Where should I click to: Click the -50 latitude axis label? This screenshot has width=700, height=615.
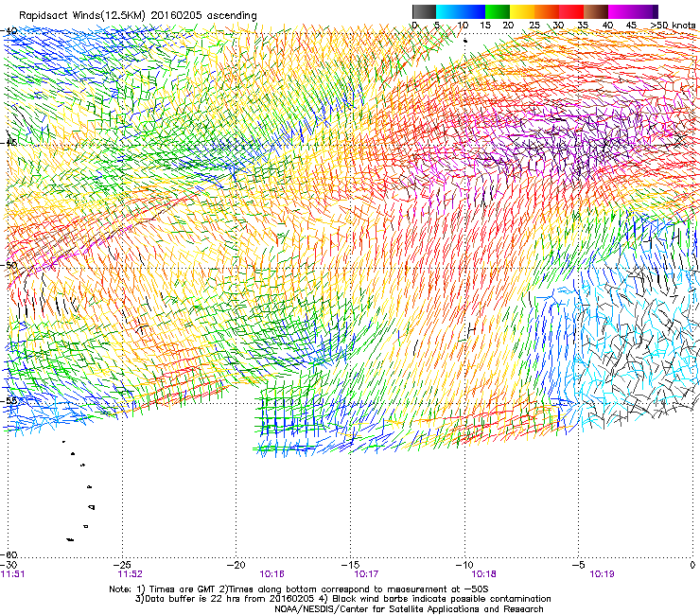point(9,265)
